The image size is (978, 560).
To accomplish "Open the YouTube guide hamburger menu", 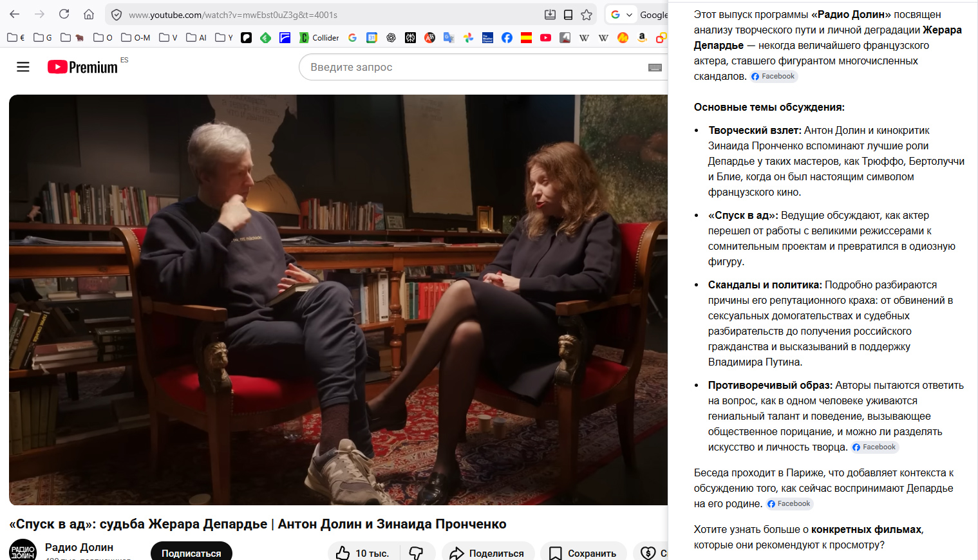I will (x=23, y=67).
